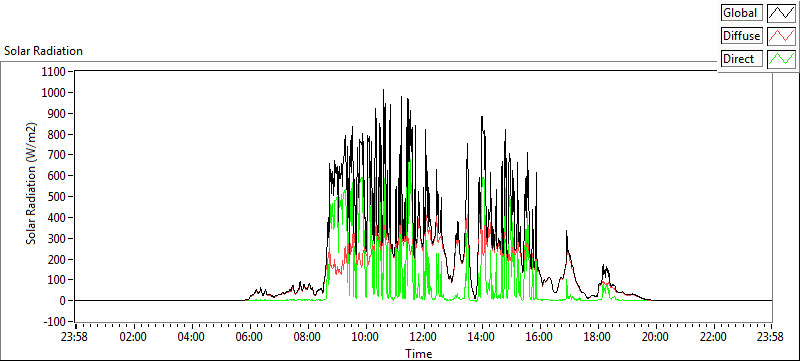Click the Direct green plot icon

pos(781,59)
